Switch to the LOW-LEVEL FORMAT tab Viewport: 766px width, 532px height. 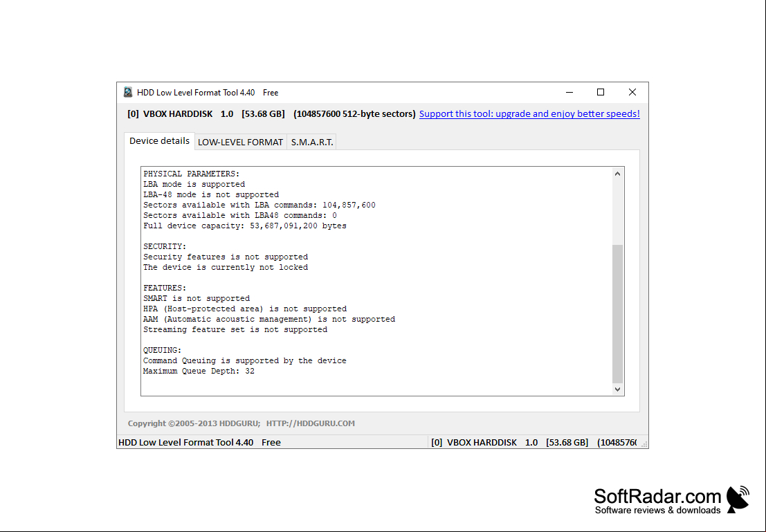click(x=240, y=142)
